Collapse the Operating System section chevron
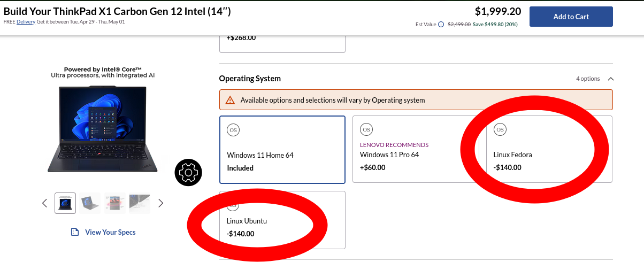644x262 pixels. [611, 79]
